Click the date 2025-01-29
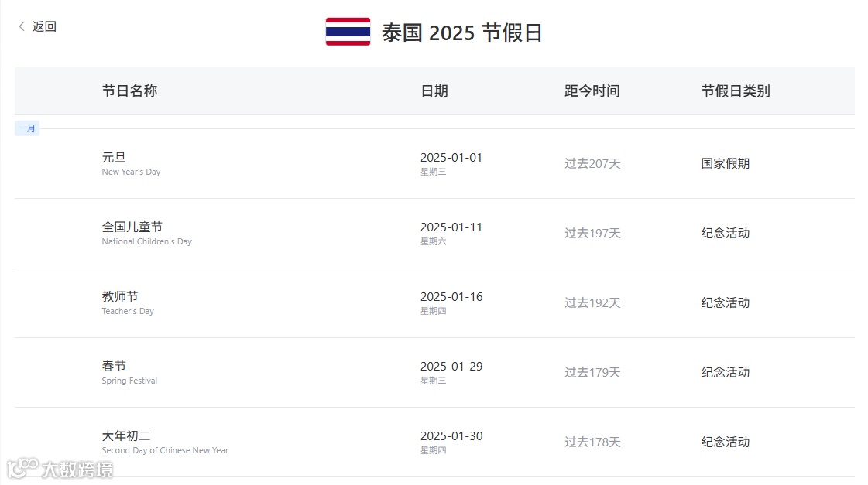868x485 pixels. (451, 366)
